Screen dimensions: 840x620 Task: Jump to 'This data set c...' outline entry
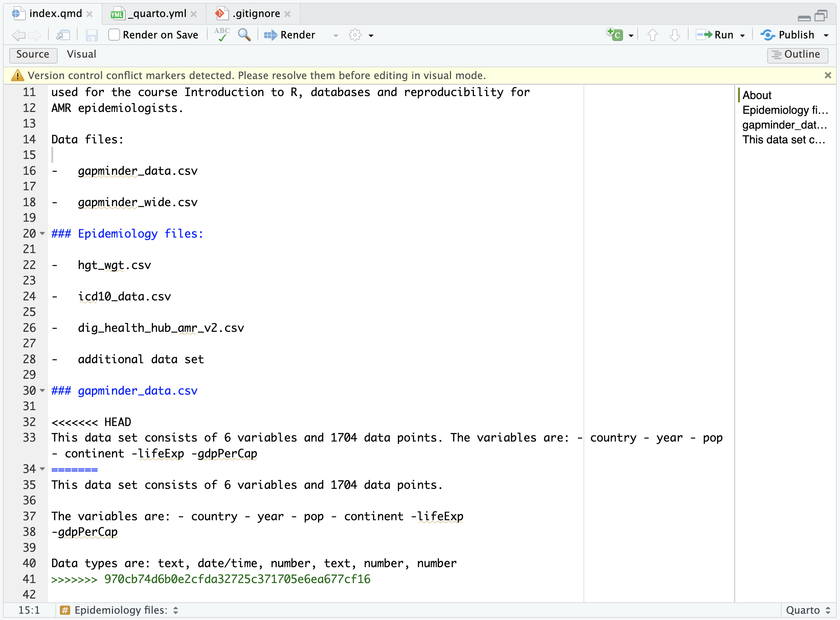(784, 140)
